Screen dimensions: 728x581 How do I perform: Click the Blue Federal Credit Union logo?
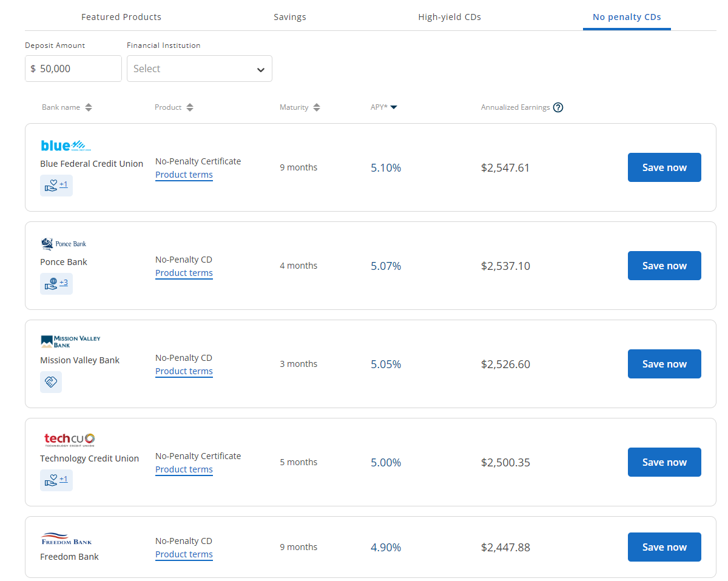click(66, 146)
